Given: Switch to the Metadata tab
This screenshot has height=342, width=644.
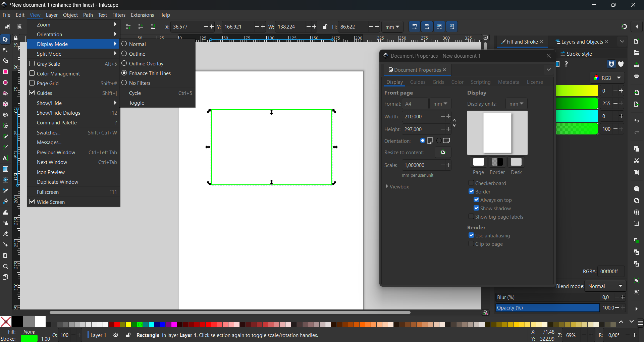Looking at the screenshot, I should click(x=508, y=82).
